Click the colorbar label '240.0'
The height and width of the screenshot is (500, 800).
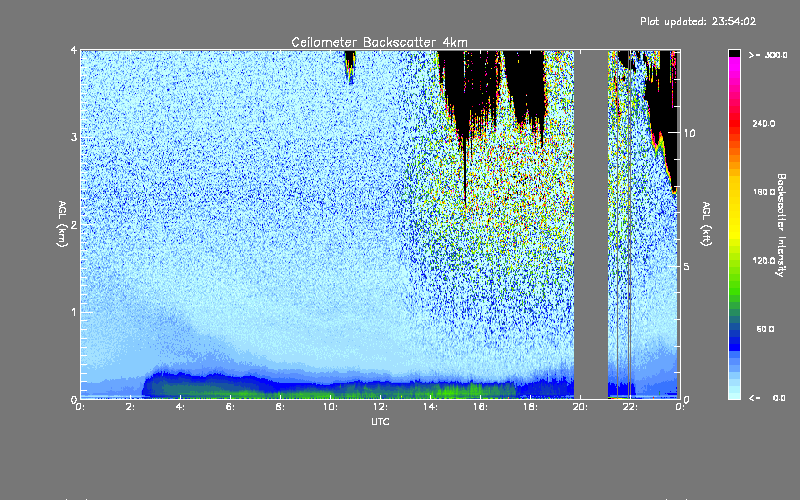pyautogui.click(x=764, y=124)
